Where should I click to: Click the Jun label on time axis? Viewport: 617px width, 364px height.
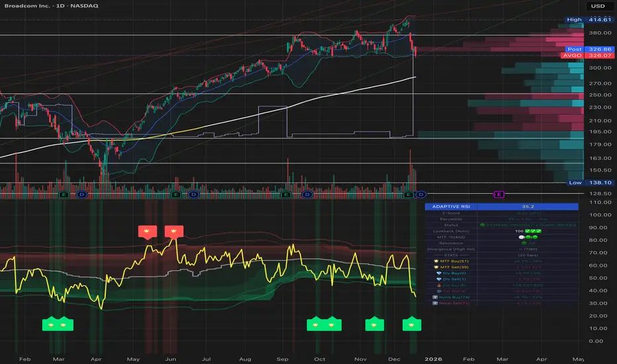click(x=170, y=359)
